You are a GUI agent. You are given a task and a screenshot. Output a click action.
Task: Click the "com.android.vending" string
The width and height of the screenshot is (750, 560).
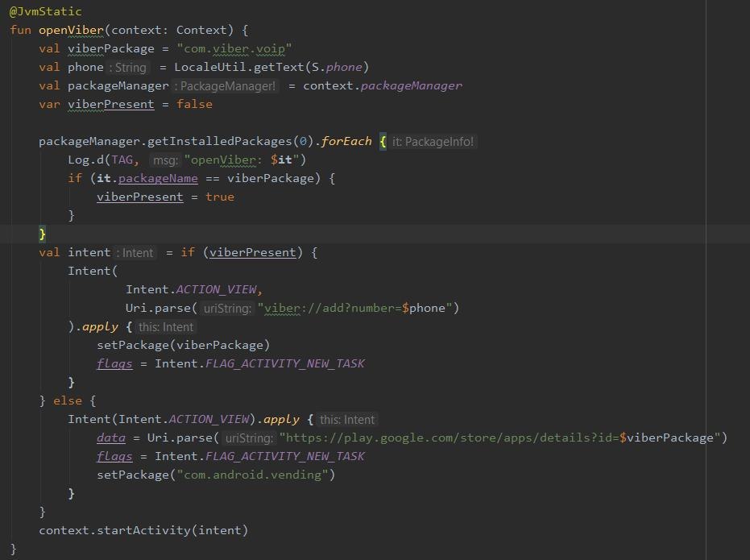[253, 475]
